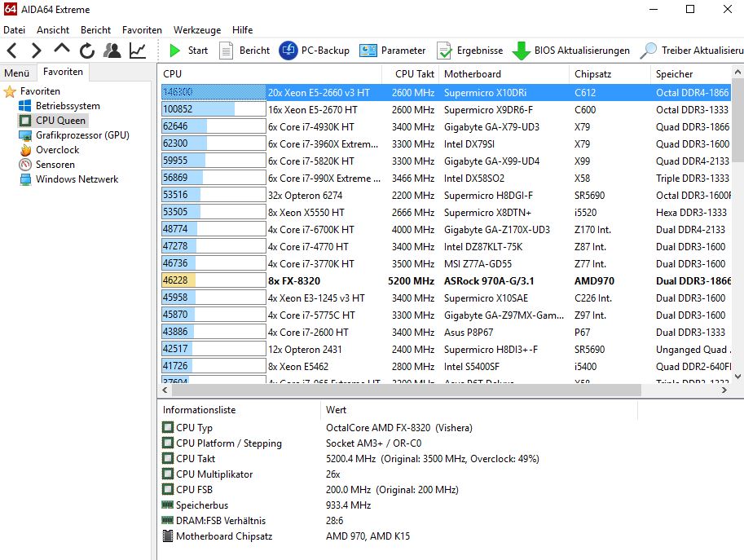Click the Ergebnisse checklist icon

[444, 51]
